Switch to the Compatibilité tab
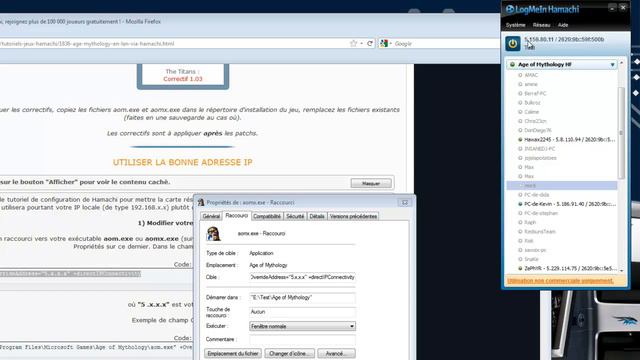Screen dimensions: 640x360 tap(267, 216)
